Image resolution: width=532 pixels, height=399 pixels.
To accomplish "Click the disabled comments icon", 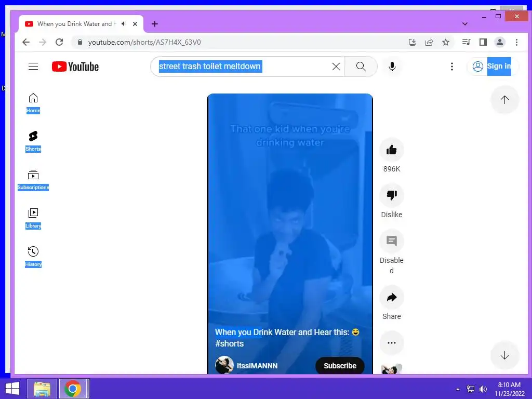I will (392, 241).
